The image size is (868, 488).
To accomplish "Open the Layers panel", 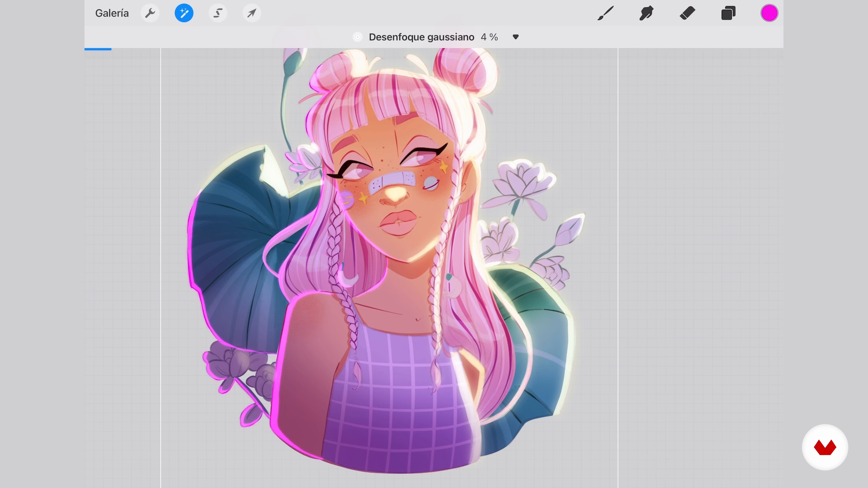I will pos(728,13).
